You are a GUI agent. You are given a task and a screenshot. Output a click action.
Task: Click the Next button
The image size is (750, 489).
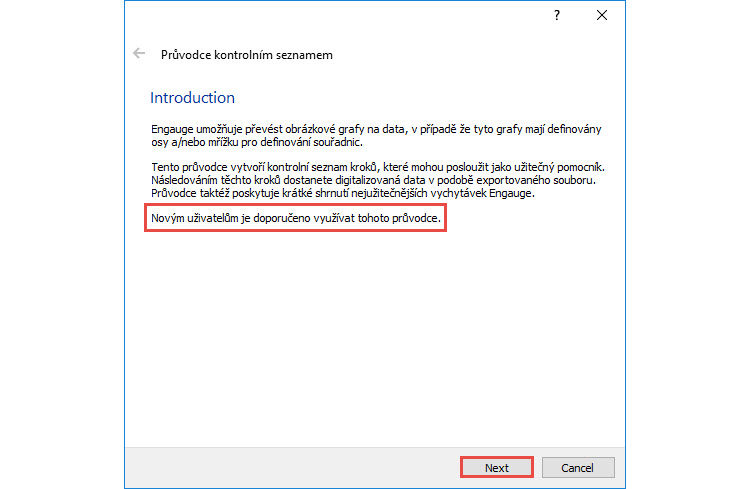pos(496,467)
